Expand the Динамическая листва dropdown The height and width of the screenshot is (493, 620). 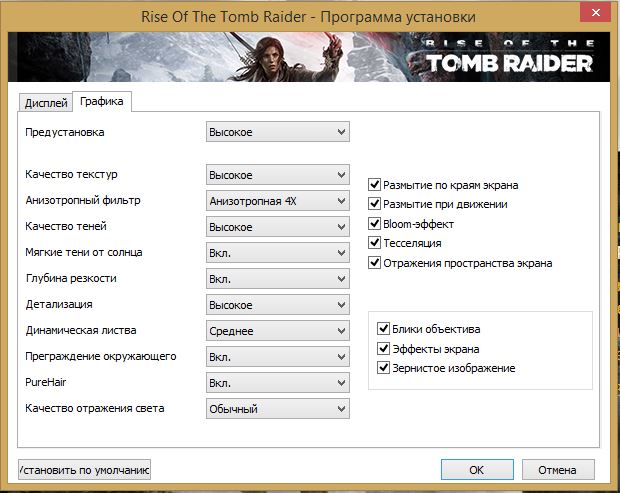(278, 331)
